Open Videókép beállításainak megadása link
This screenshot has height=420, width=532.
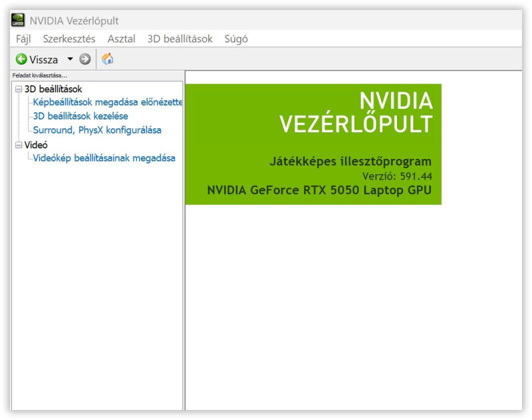pos(104,158)
